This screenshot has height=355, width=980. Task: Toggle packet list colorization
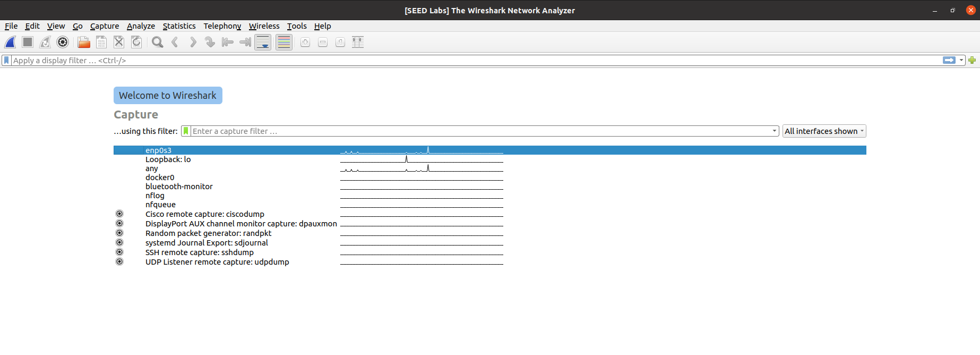coord(284,42)
